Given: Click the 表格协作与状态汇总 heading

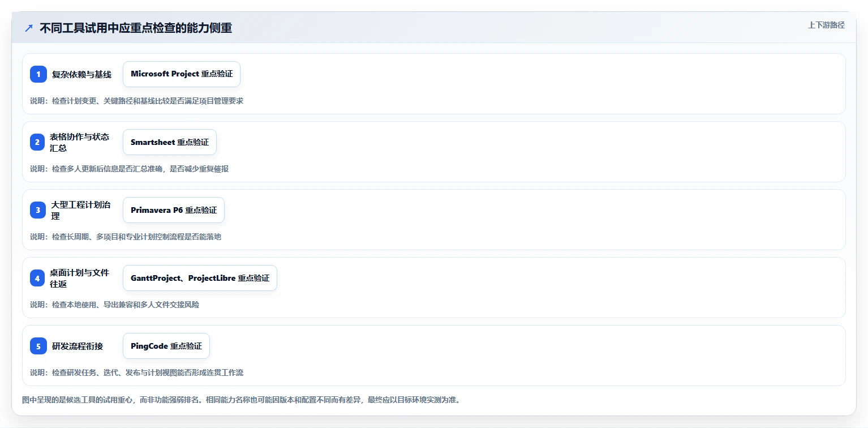Looking at the screenshot, I should click(x=79, y=142).
